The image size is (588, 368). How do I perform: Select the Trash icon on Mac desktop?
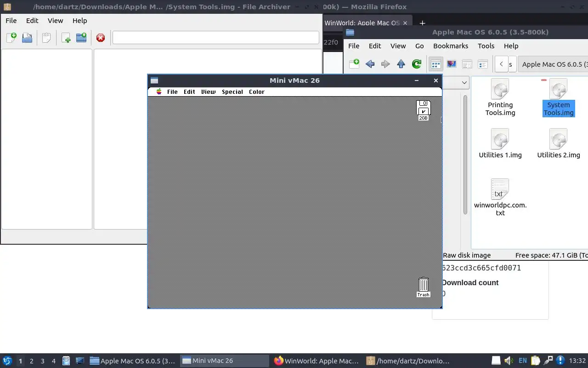pos(424,288)
